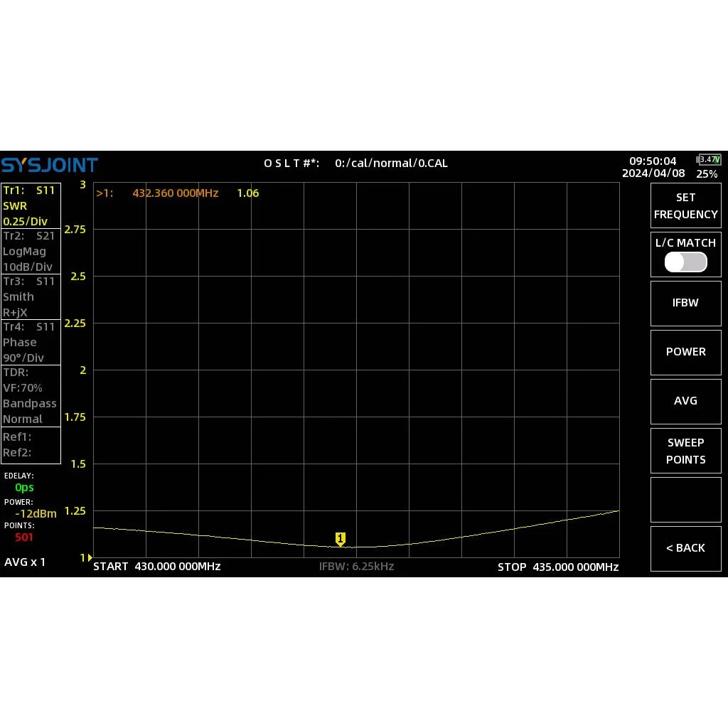728x728 pixels.
Task: Tap the calibration file path 0:/cal/normal/0.CAL
Action: pos(391,163)
